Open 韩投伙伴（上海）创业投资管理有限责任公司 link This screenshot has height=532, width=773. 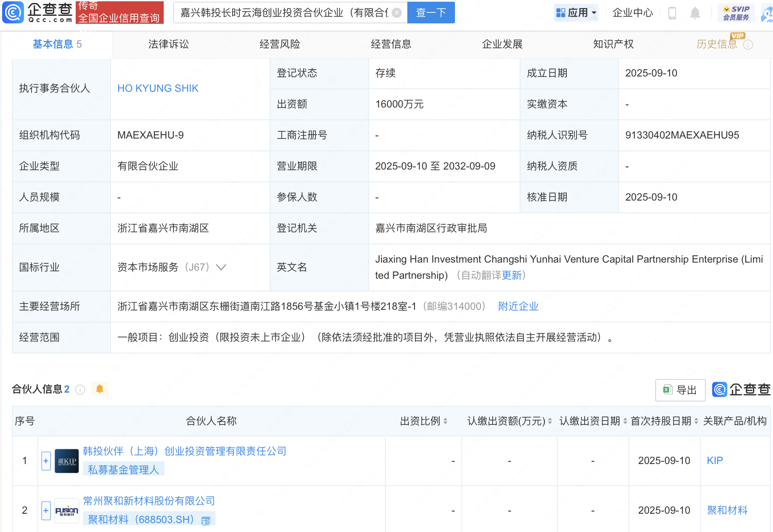point(185,451)
